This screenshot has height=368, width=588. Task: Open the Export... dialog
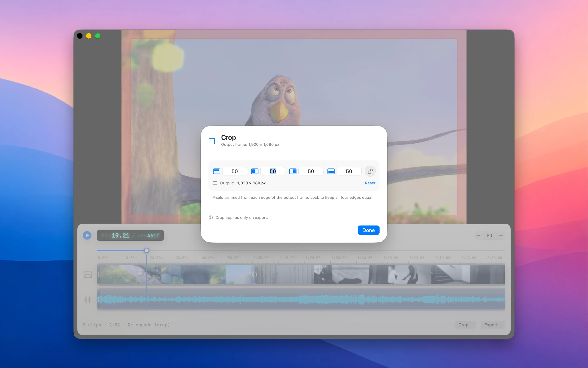point(492,325)
